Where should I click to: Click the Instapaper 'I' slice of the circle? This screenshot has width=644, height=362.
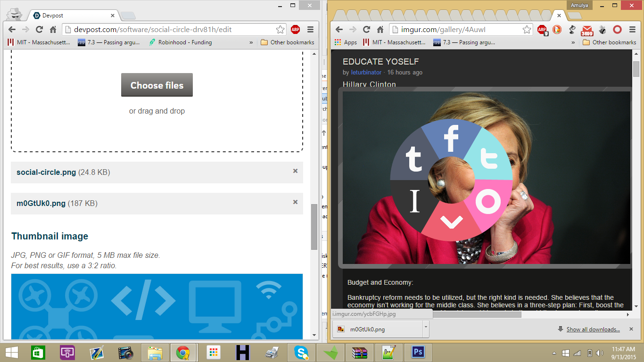tap(414, 201)
